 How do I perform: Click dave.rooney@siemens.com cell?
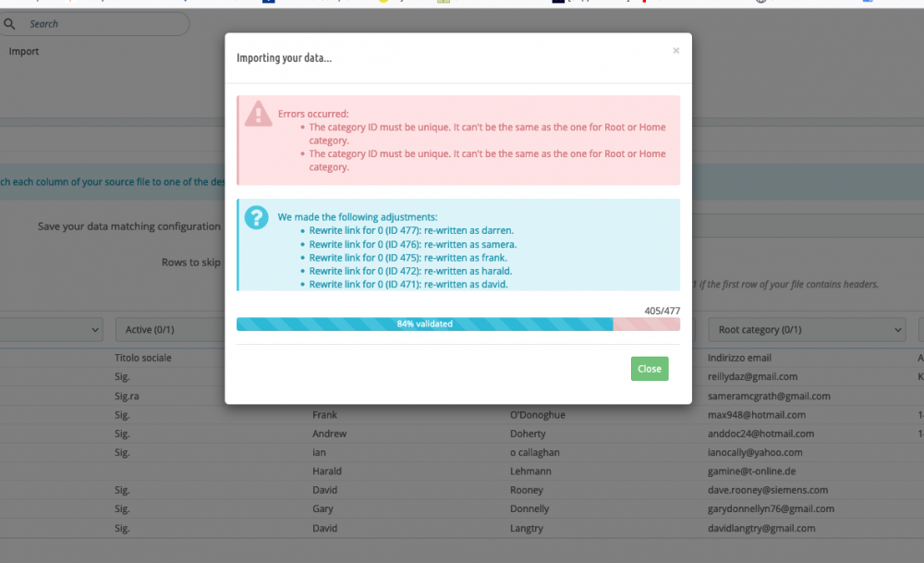768,490
